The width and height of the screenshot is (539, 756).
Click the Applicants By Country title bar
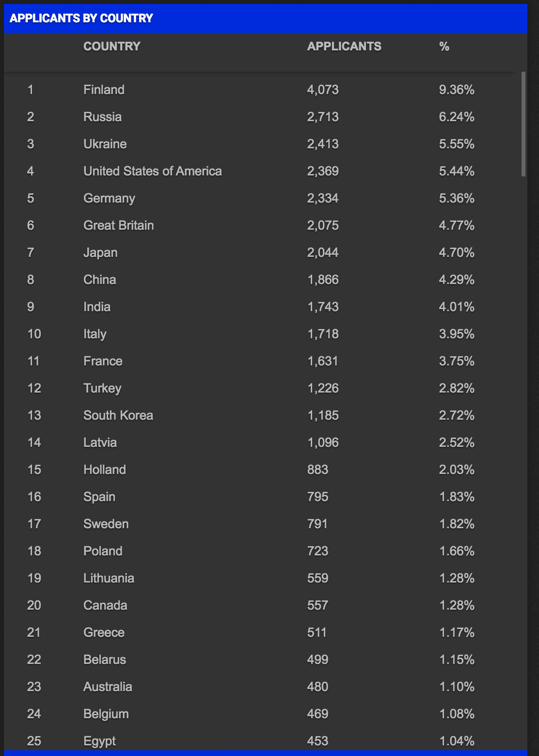point(266,18)
